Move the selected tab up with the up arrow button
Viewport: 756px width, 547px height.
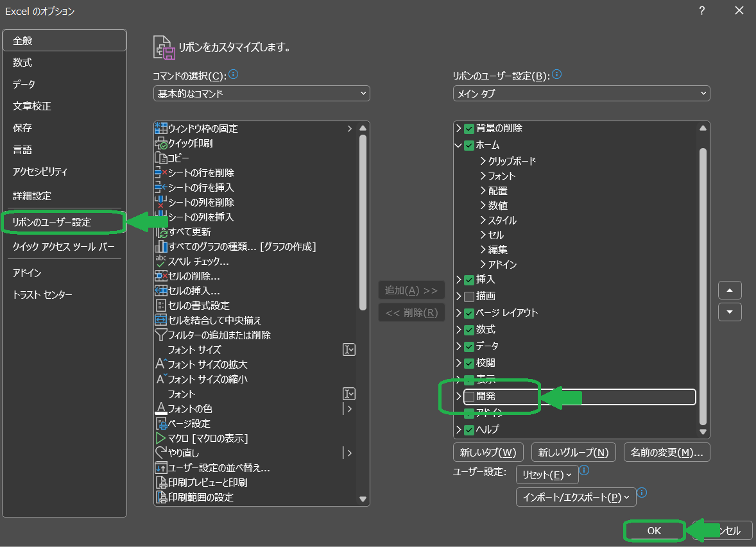point(730,290)
